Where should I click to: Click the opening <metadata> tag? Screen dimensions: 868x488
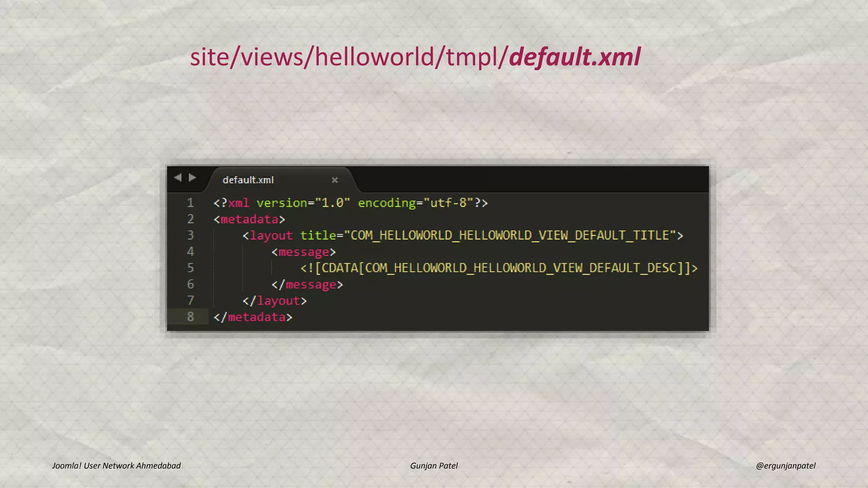coord(249,219)
